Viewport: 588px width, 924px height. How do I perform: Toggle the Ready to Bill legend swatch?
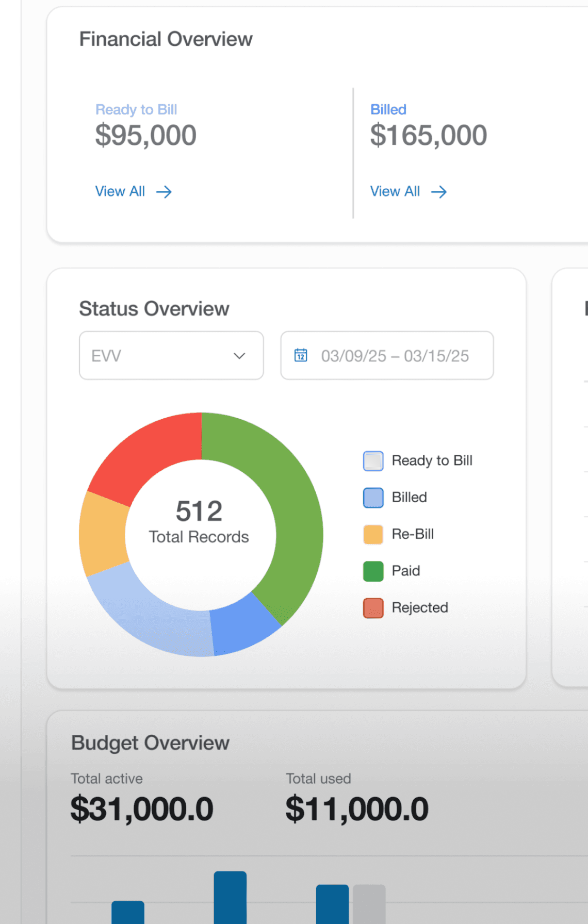tap(373, 461)
